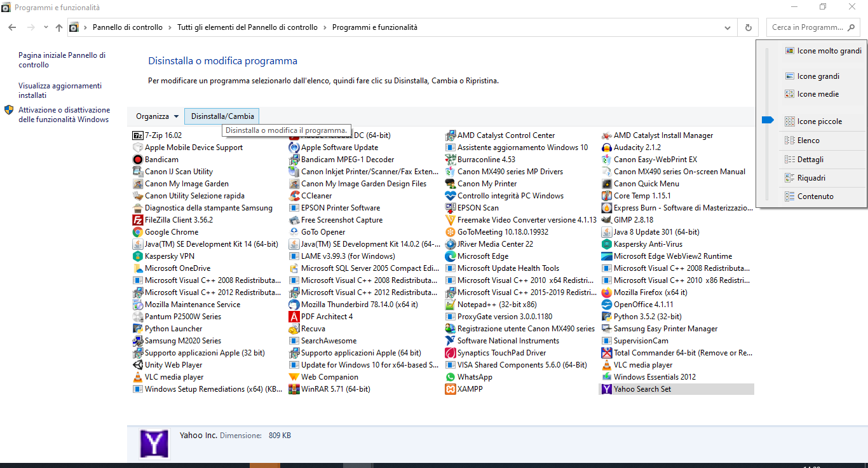Click the PDF Architect 4 icon
Viewport: 868px width, 468px height.
pyautogui.click(x=294, y=317)
